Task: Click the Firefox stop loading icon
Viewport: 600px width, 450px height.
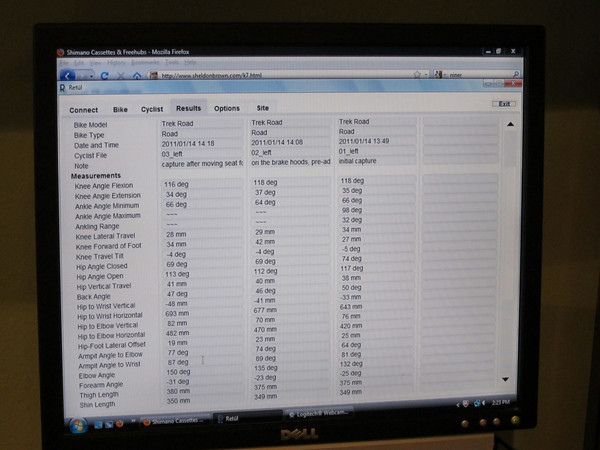Action: coord(121,76)
